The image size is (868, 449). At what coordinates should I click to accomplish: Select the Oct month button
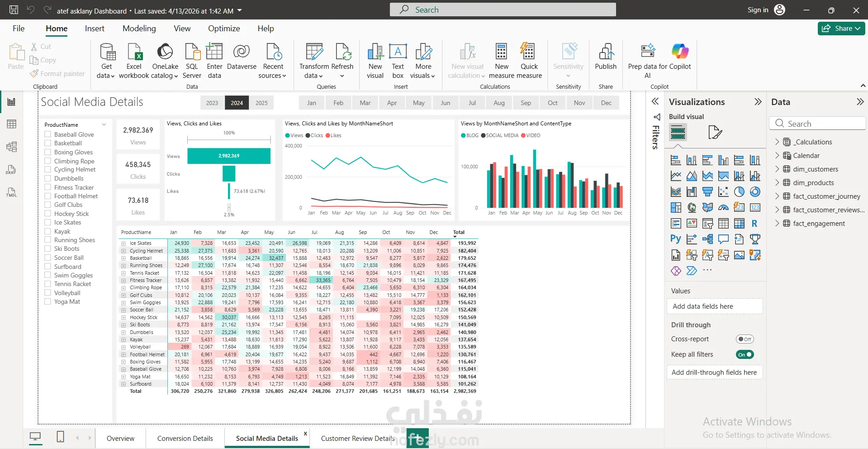coord(553,103)
